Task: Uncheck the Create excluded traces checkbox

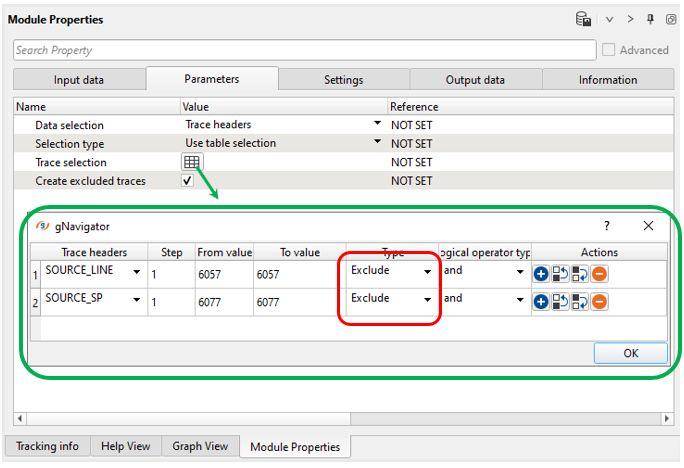Action: pos(187,181)
